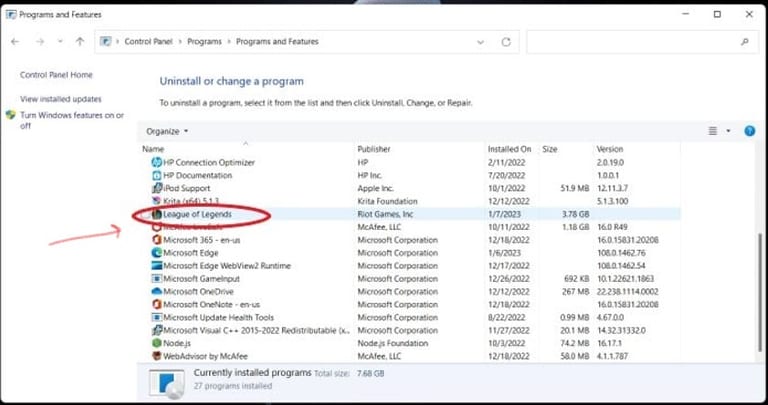Sort by the Size column header
The width and height of the screenshot is (768, 405).
click(x=550, y=149)
